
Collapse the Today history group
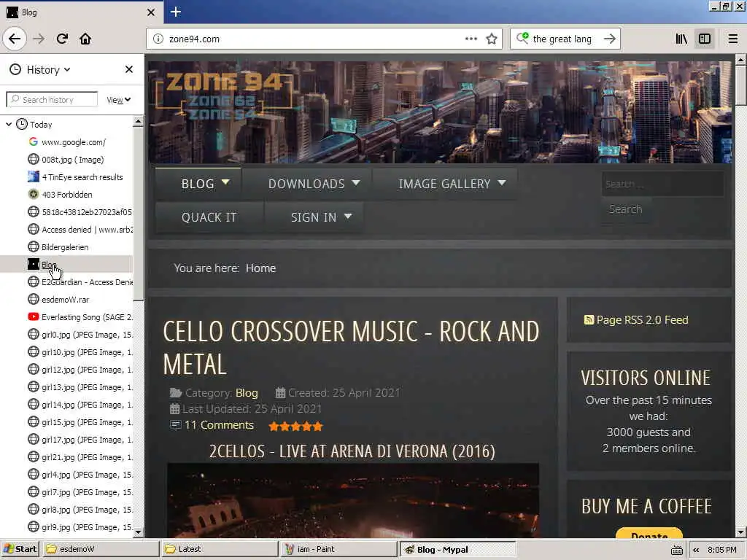pos(9,124)
